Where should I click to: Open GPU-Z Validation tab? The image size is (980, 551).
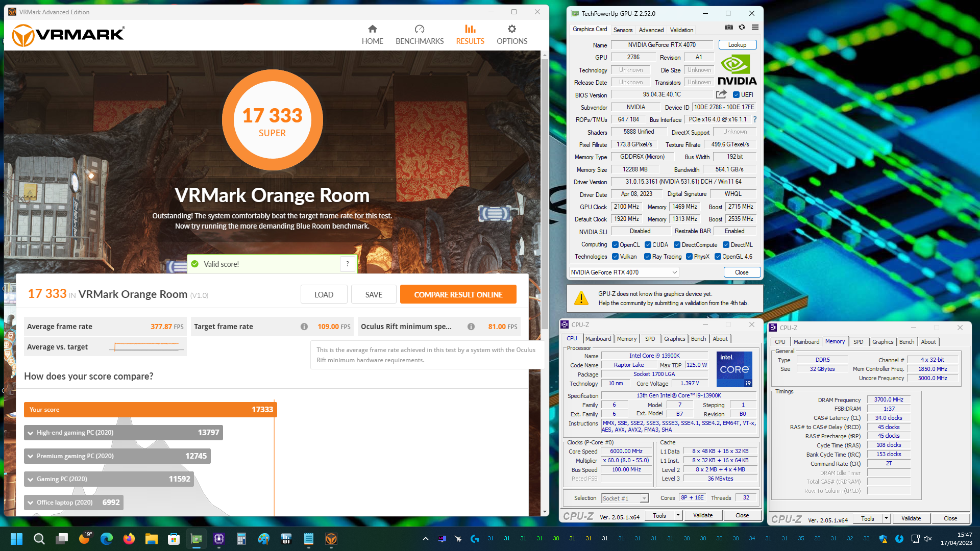click(681, 30)
